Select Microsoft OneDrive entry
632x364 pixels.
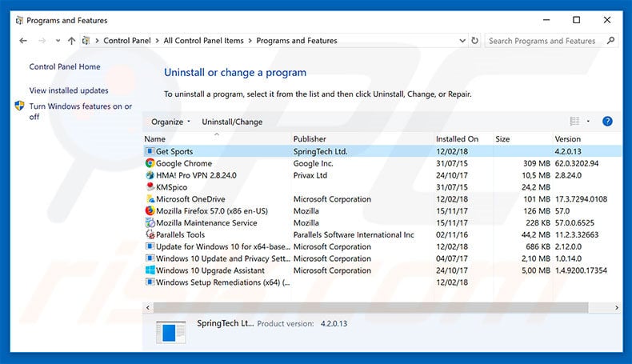pyautogui.click(x=190, y=199)
